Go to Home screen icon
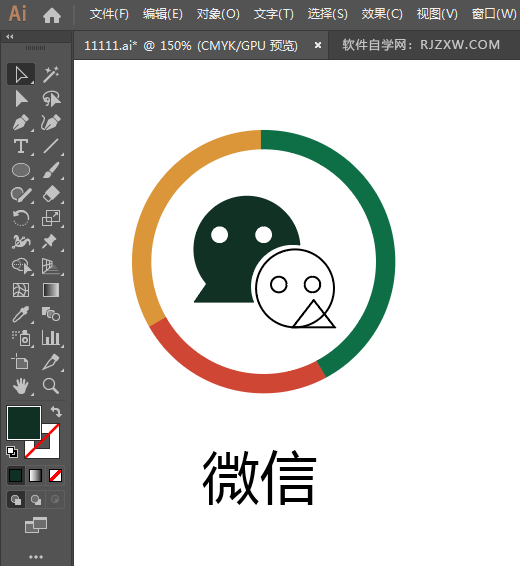The width and height of the screenshot is (520, 566). point(52,16)
